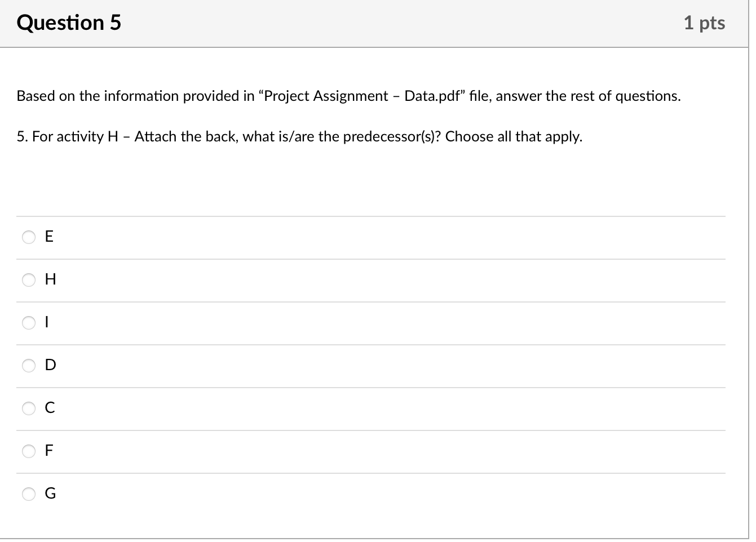Screen dimensions: 756x542
Task: Click the Question 5 heading
Action: point(69,23)
